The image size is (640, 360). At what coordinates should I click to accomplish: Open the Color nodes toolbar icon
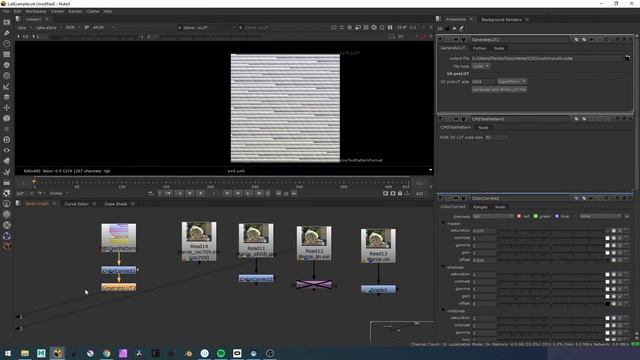(x=7, y=65)
